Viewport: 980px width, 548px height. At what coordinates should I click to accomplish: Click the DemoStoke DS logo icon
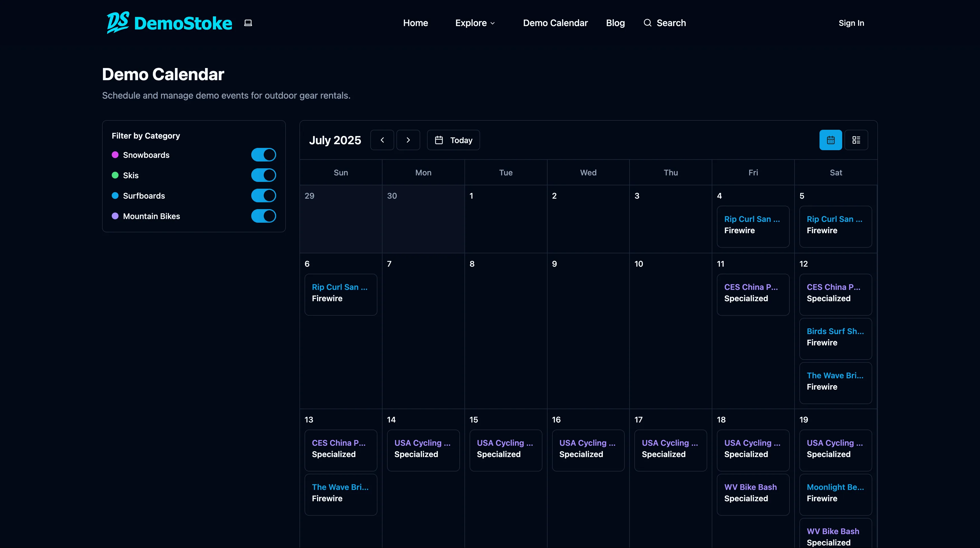pos(118,22)
